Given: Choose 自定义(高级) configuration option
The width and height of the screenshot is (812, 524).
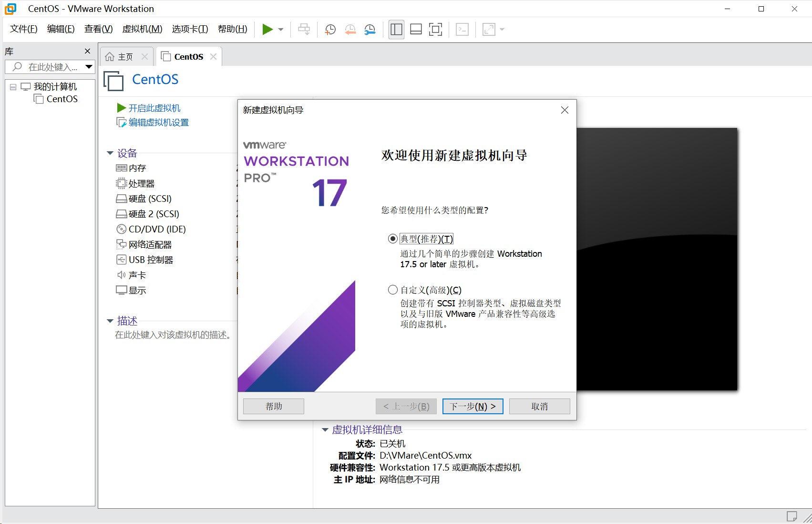Looking at the screenshot, I should (392, 290).
